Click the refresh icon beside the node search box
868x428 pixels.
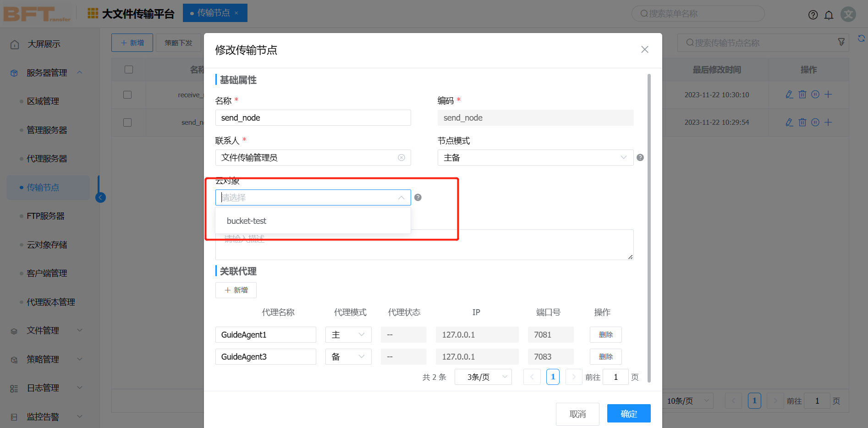tap(862, 39)
